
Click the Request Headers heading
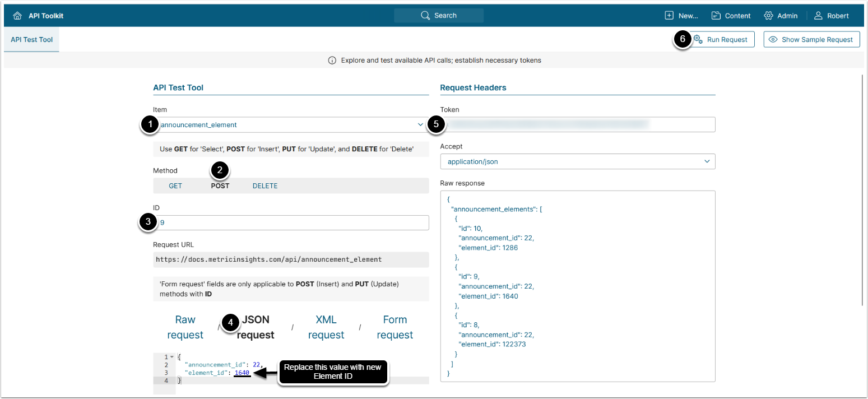coord(473,87)
